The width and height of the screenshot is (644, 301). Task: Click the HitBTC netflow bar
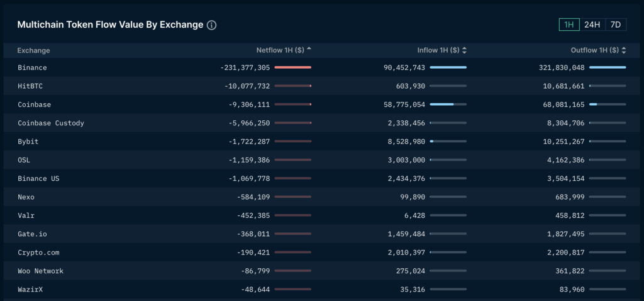coord(293,86)
